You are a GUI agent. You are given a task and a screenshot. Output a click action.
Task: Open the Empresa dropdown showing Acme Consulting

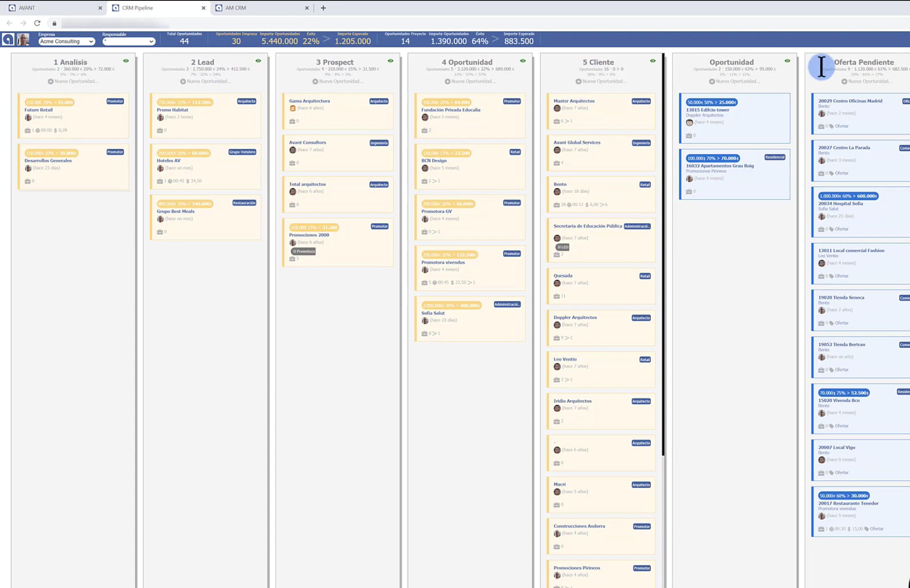click(66, 42)
